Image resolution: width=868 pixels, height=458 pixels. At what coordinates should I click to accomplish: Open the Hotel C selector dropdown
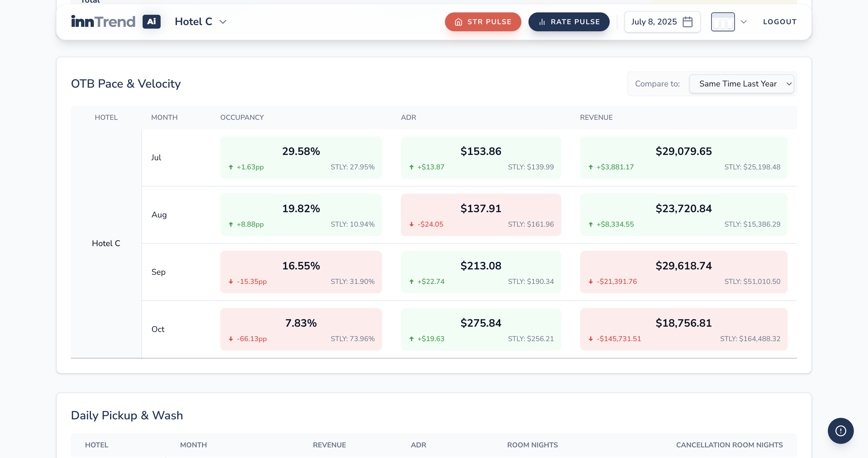200,22
